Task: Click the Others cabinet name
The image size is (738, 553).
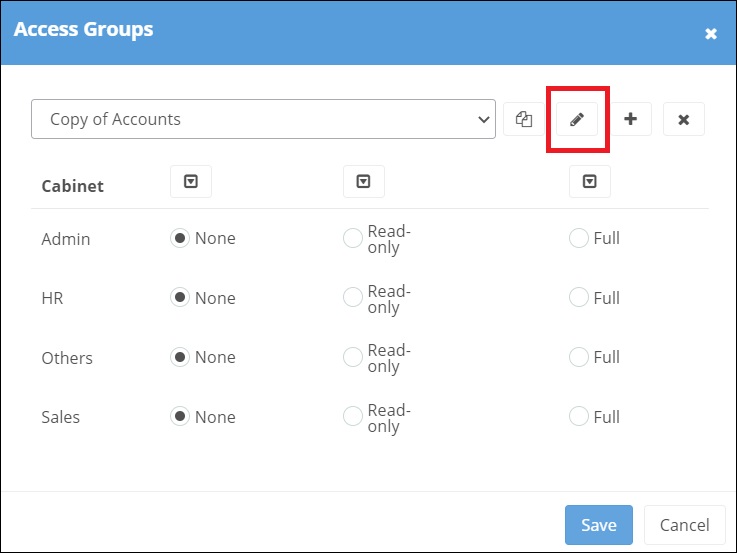Action: (x=67, y=358)
